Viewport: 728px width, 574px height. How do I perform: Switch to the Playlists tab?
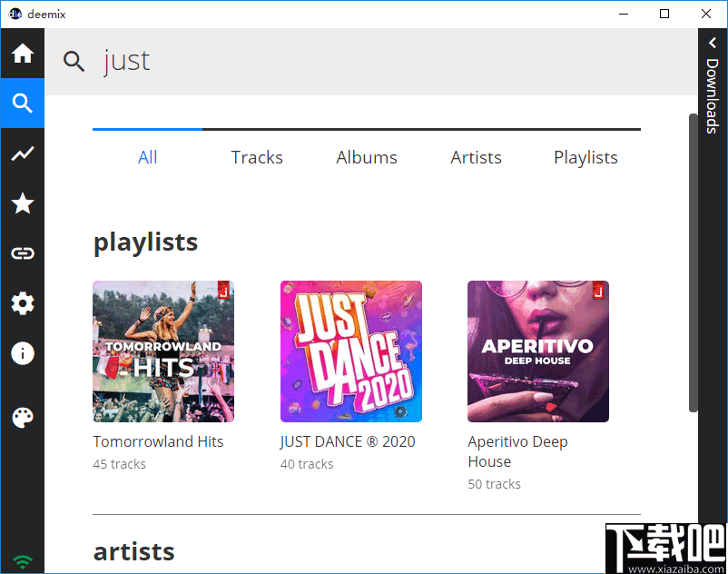pyautogui.click(x=585, y=157)
